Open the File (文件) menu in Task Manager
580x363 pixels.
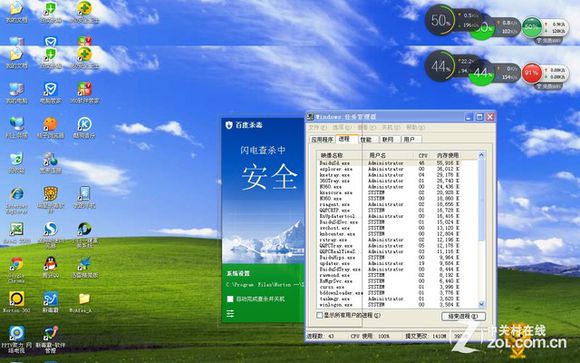point(317,127)
